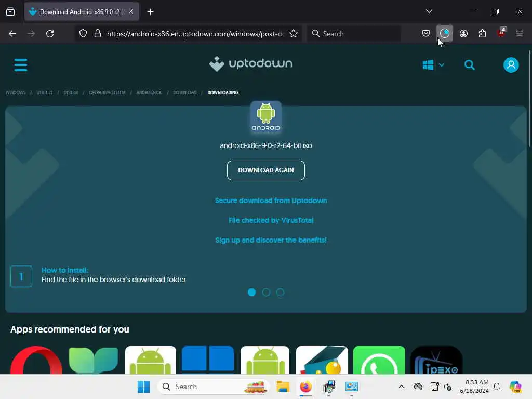Open the network status tray icon
This screenshot has width=532, height=399.
pyautogui.click(x=418, y=387)
